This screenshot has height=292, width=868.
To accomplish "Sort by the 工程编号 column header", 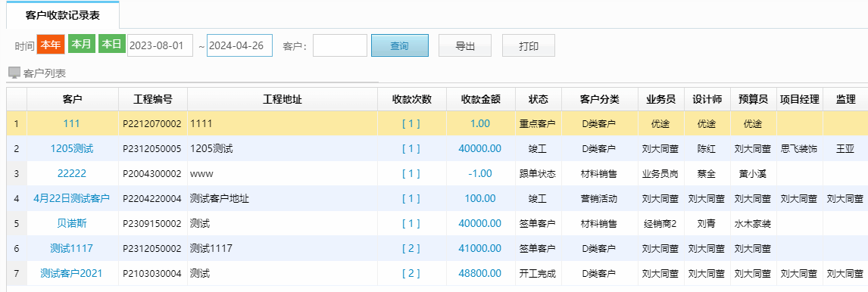I will coord(153,100).
